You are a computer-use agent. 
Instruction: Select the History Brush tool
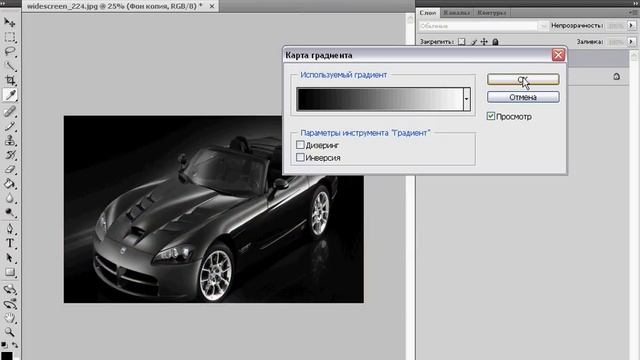(x=10, y=155)
